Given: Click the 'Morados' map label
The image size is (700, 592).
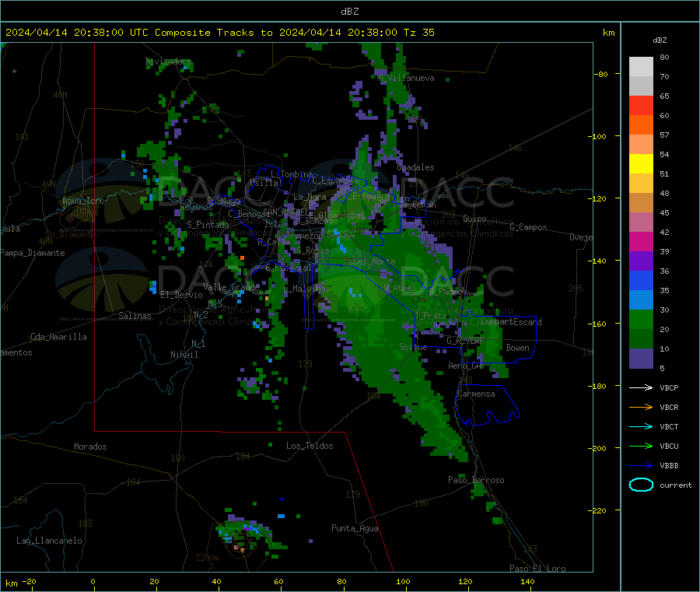Looking at the screenshot, I should (90, 447).
